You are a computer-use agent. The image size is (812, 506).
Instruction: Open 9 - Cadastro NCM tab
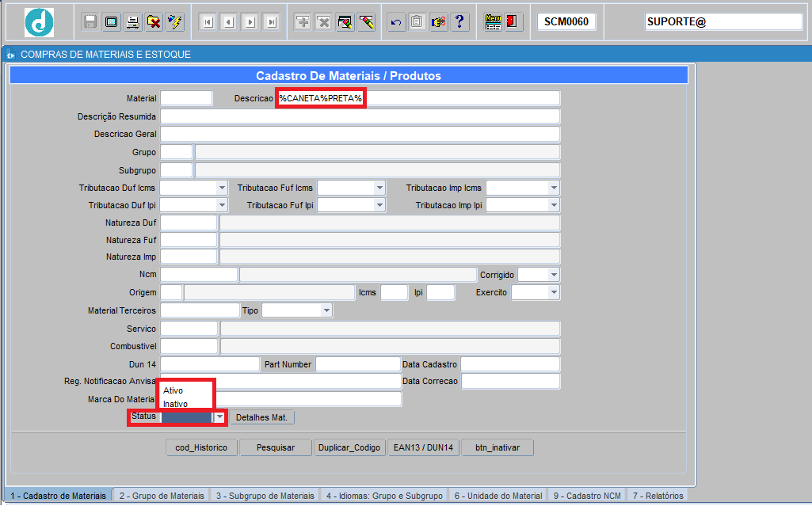click(587, 496)
